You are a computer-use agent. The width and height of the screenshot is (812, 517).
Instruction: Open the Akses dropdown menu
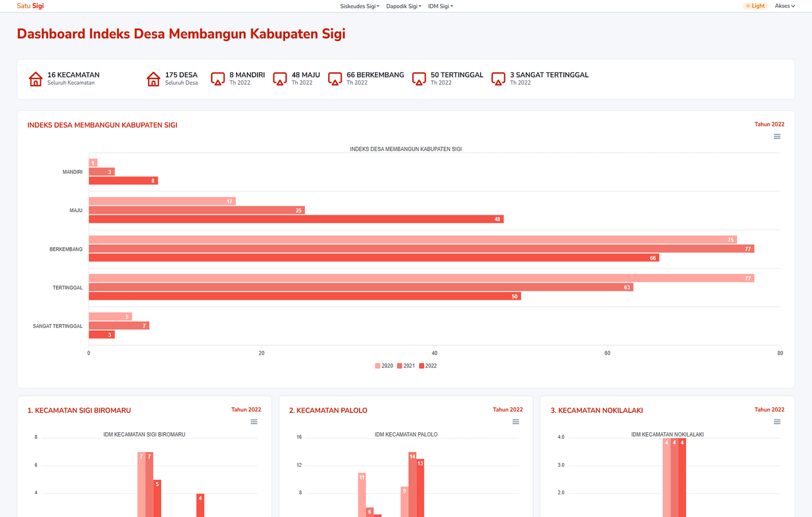click(785, 6)
